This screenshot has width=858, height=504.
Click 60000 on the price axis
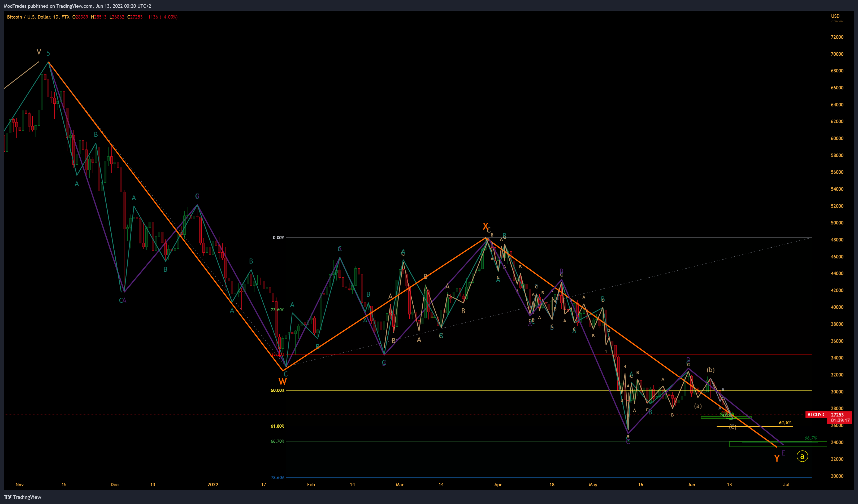coord(837,138)
